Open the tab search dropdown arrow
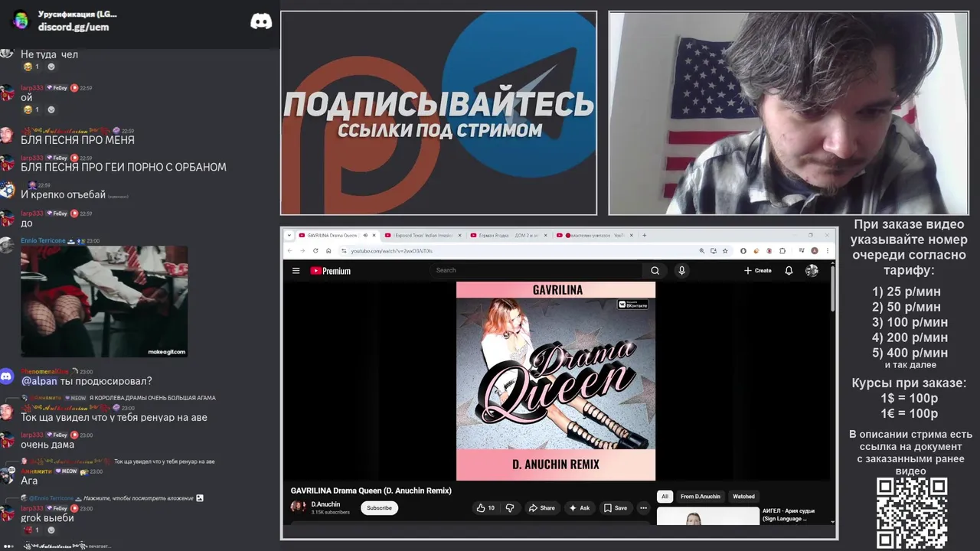This screenshot has width=980, height=551. tap(291, 235)
